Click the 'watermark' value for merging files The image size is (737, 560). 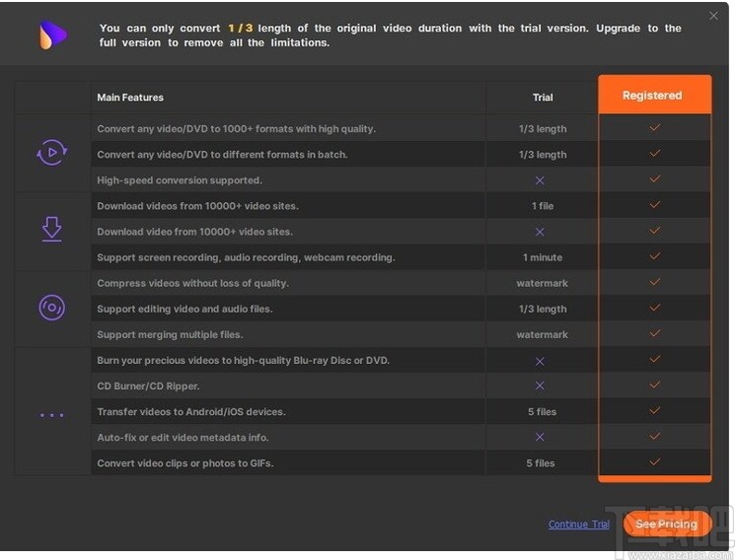click(543, 335)
